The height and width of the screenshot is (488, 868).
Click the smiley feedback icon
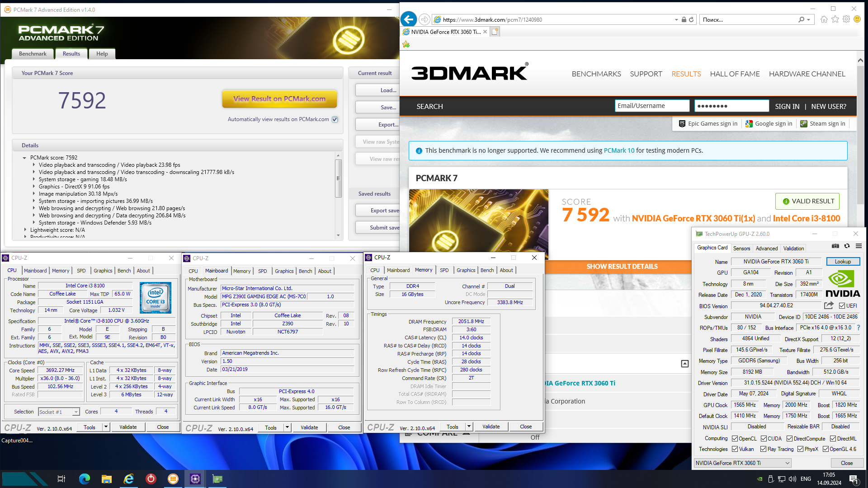[x=857, y=19]
